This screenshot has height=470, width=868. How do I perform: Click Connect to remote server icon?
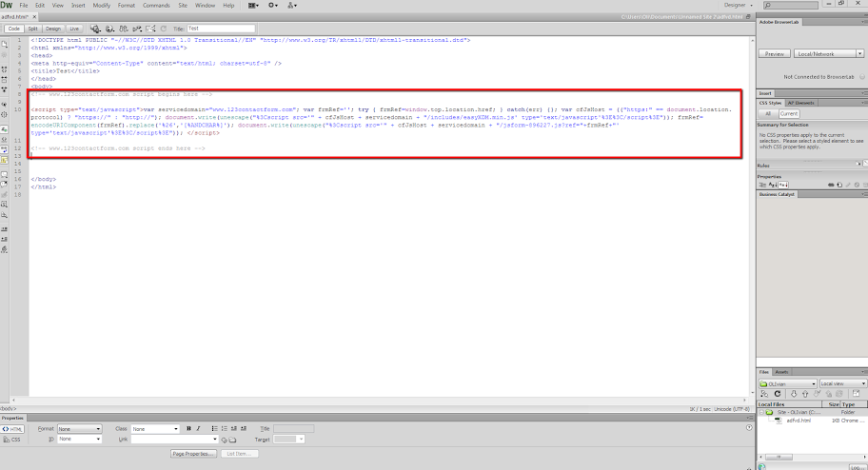tap(764, 394)
